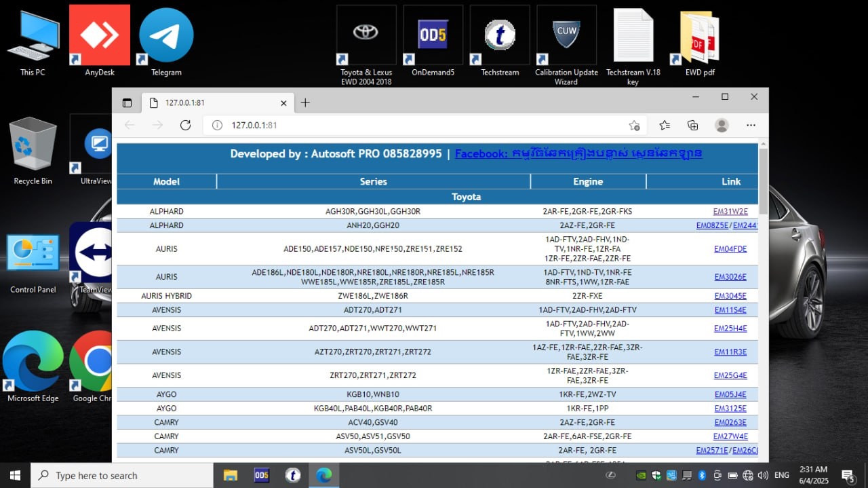868x488 pixels.
Task: Open the Edge Favorites list
Action: pos(665,125)
